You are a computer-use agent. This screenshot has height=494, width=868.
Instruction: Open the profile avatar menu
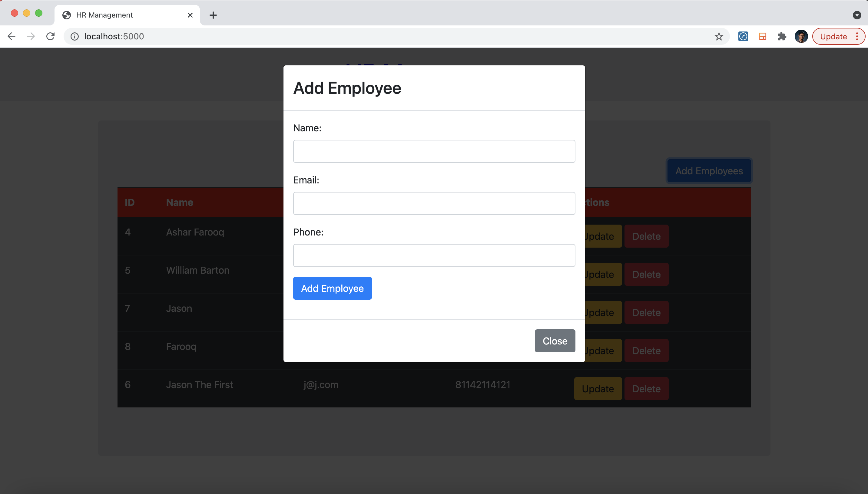coord(801,36)
